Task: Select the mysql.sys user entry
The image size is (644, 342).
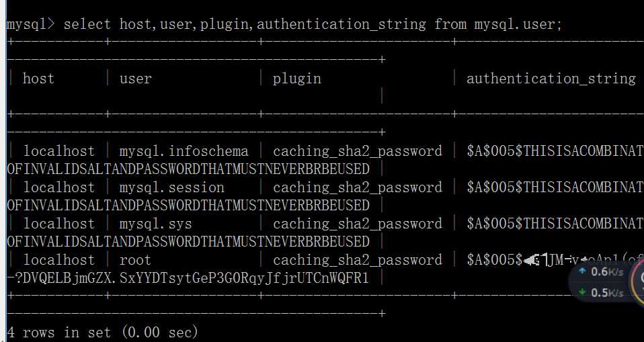Action: (x=156, y=224)
